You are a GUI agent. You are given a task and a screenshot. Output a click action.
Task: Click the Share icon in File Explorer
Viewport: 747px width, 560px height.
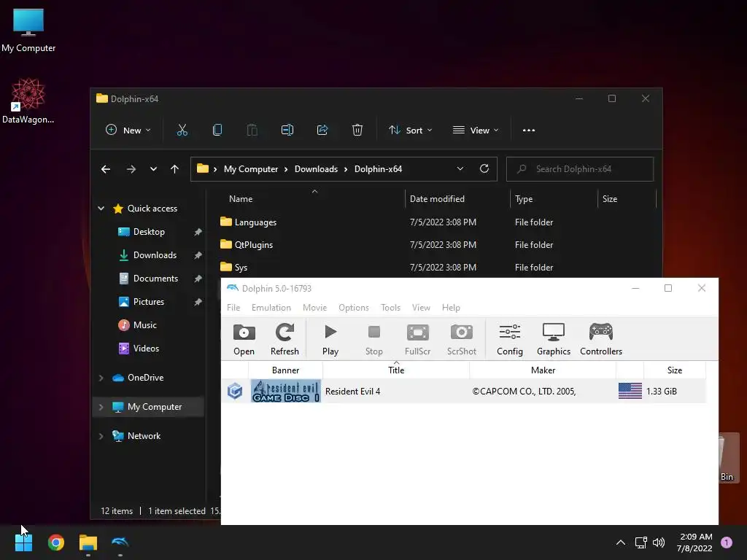point(322,130)
